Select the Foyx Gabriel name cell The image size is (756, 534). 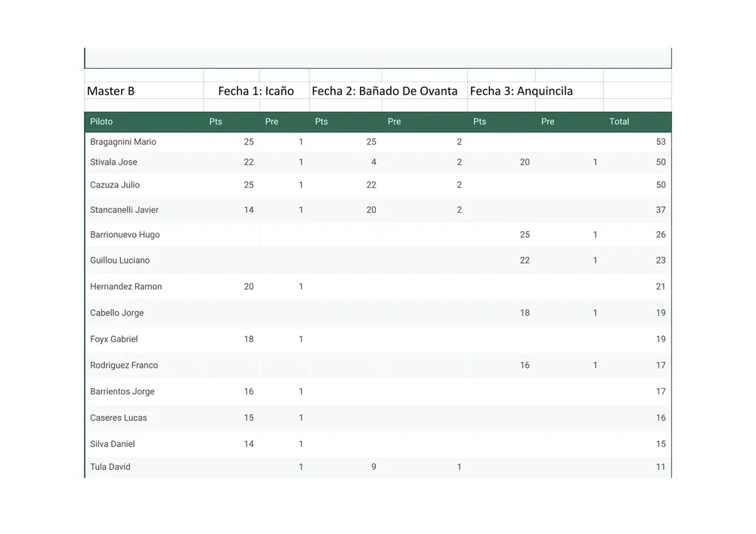pyautogui.click(x=113, y=339)
